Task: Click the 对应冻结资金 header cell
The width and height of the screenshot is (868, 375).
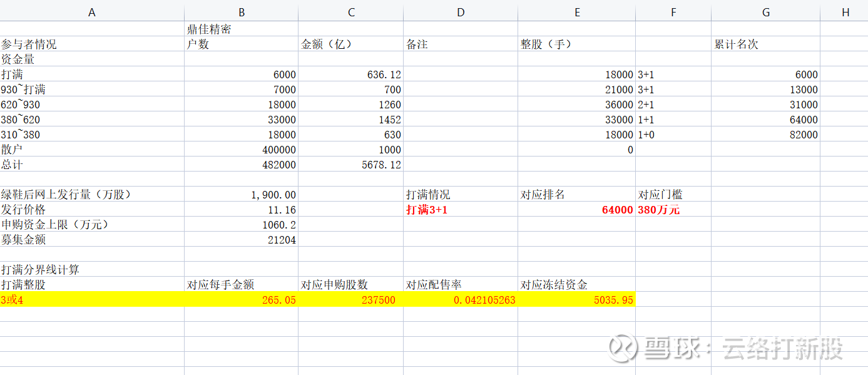Action: (x=577, y=284)
